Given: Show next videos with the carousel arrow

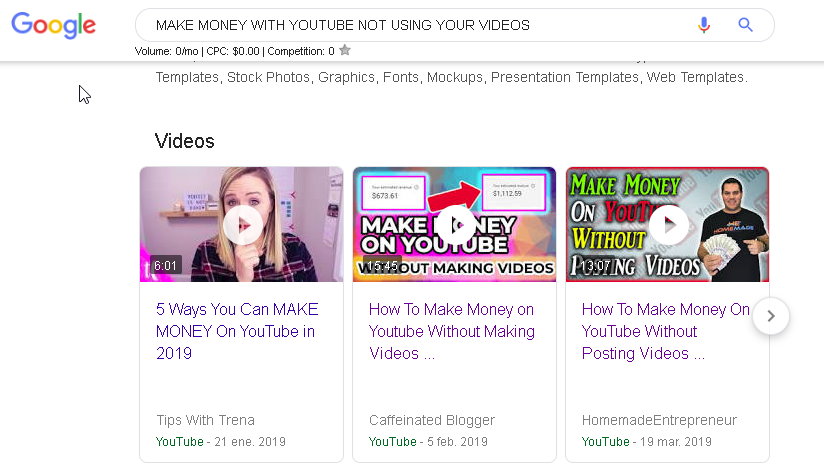Looking at the screenshot, I should [x=770, y=316].
